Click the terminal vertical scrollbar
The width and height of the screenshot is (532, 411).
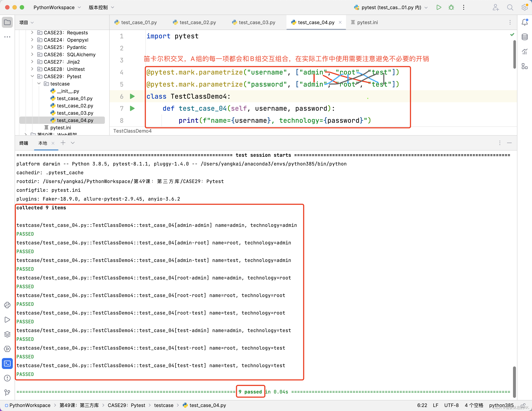point(514,382)
